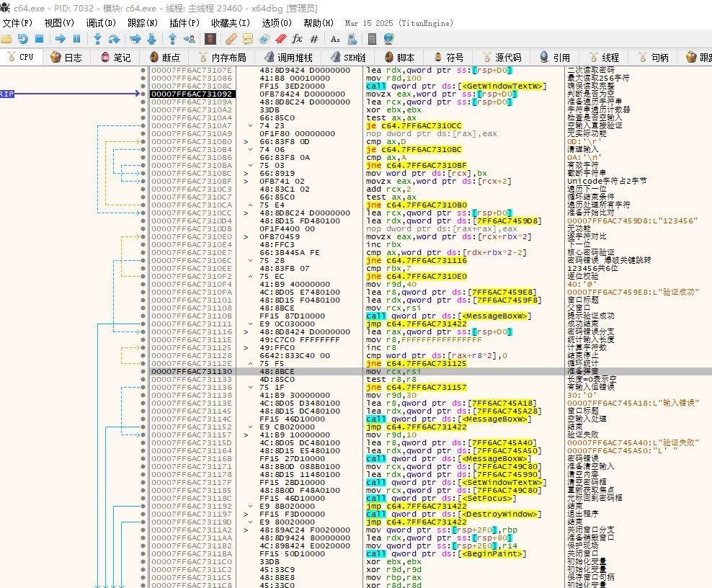Click the Step Over toolbar icon
Viewport: 712px width, 588px height.
[114, 39]
